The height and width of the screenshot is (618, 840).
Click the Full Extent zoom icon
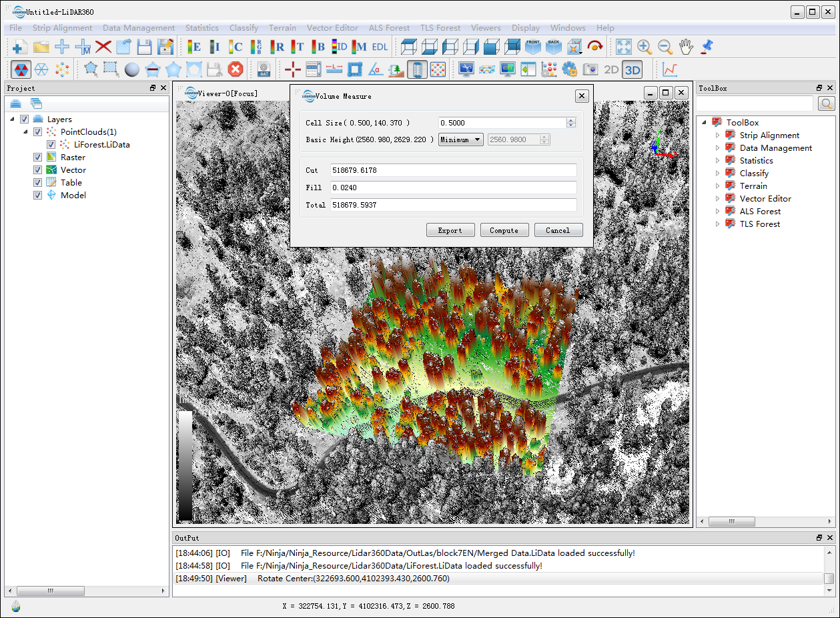click(624, 47)
